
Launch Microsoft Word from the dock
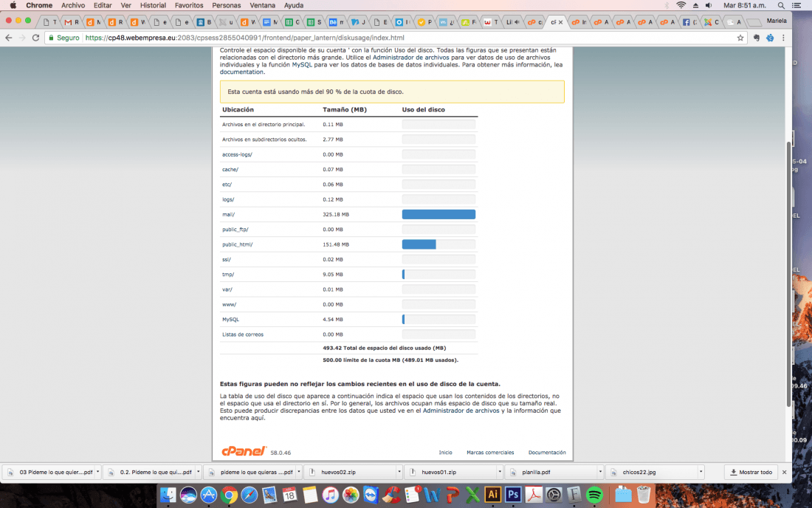432,495
